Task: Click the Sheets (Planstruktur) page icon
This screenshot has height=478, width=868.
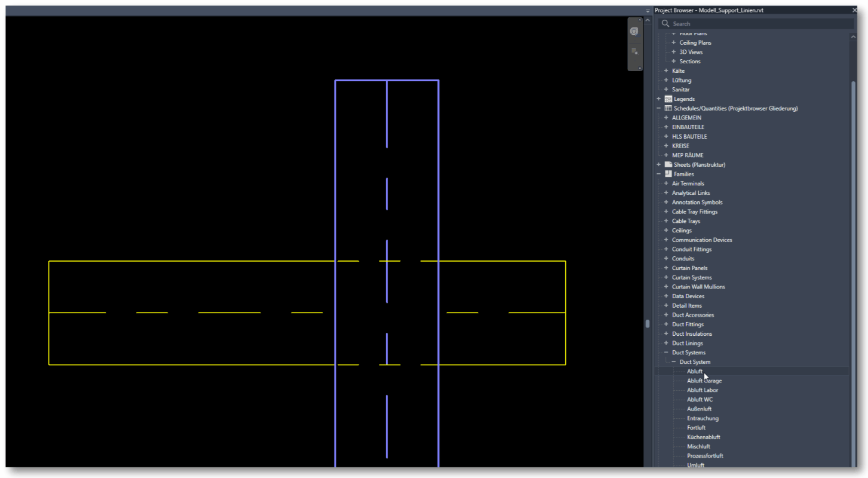Action: 668,165
